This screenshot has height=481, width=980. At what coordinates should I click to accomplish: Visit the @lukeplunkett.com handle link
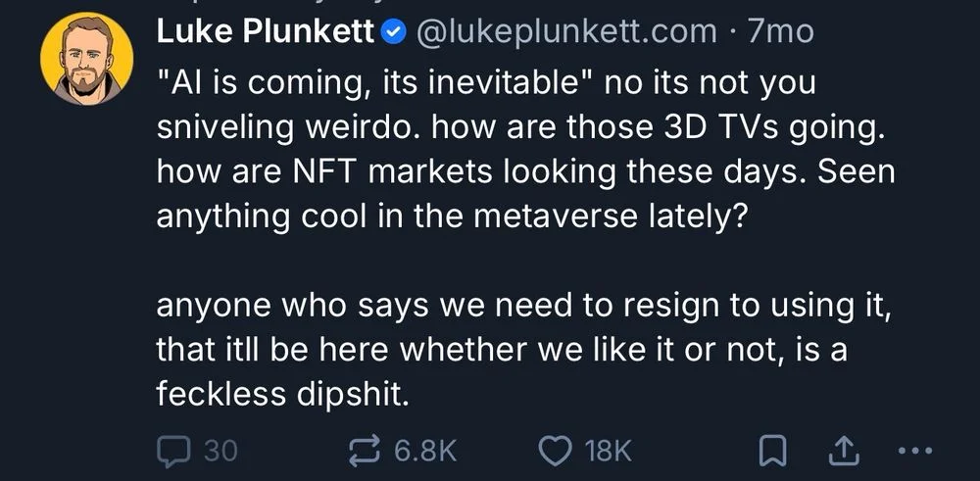tap(566, 32)
